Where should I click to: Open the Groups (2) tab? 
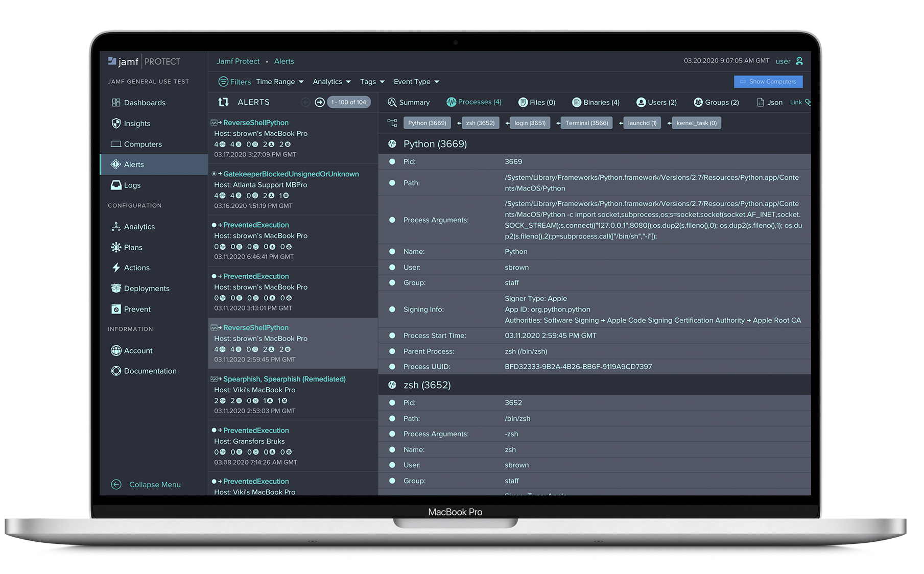coord(716,102)
